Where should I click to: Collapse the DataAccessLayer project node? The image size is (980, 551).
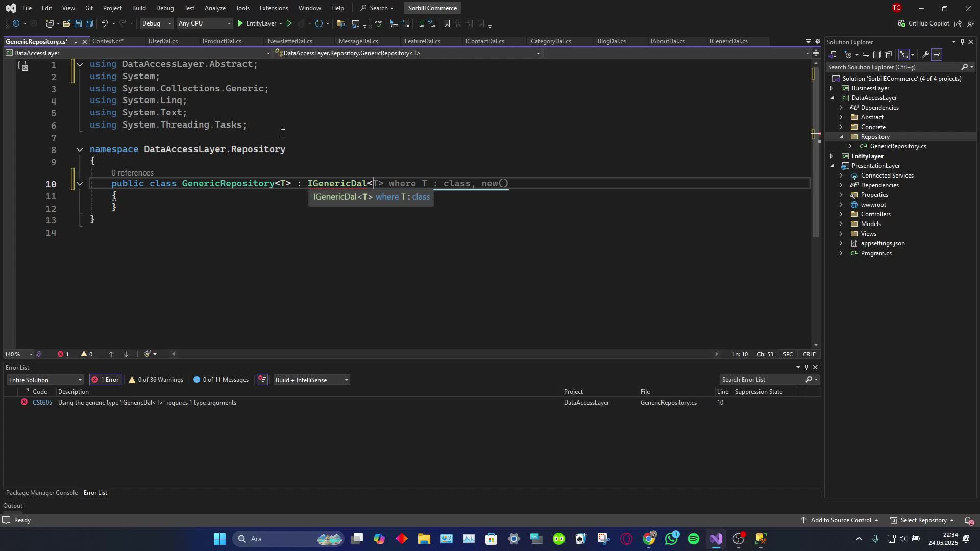pyautogui.click(x=832, y=98)
